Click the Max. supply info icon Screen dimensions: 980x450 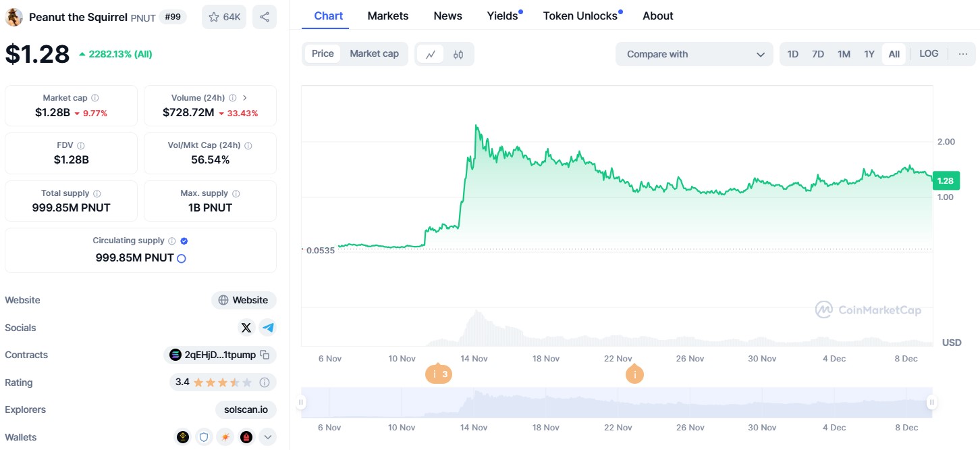click(236, 193)
